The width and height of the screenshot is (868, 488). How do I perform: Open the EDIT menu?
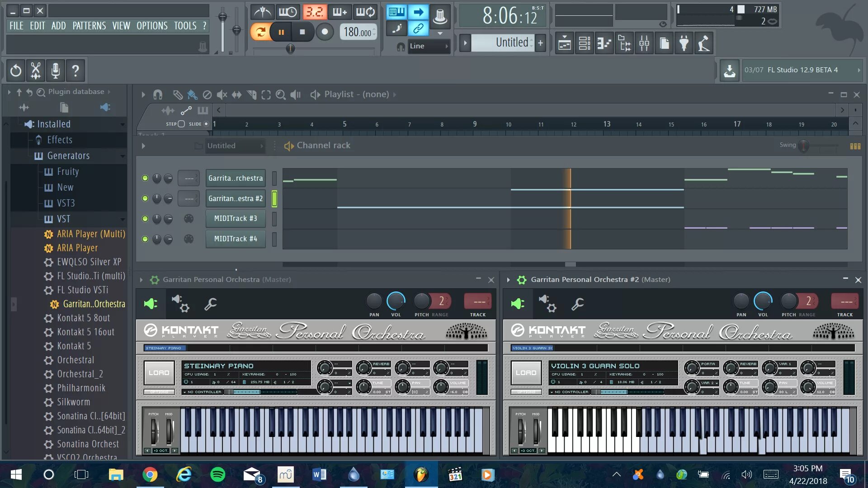coord(38,26)
